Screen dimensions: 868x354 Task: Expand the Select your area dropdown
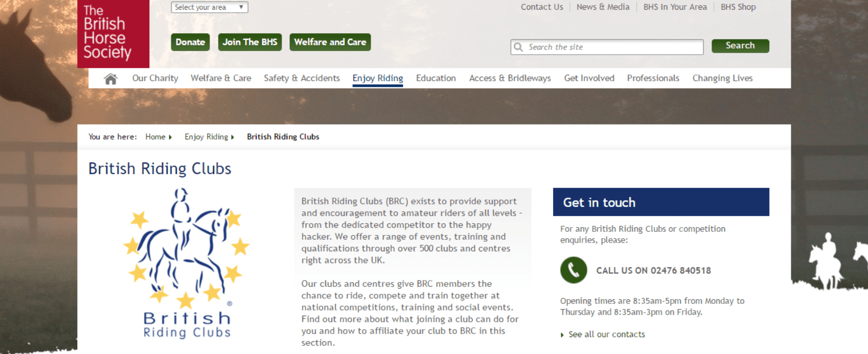[210, 7]
